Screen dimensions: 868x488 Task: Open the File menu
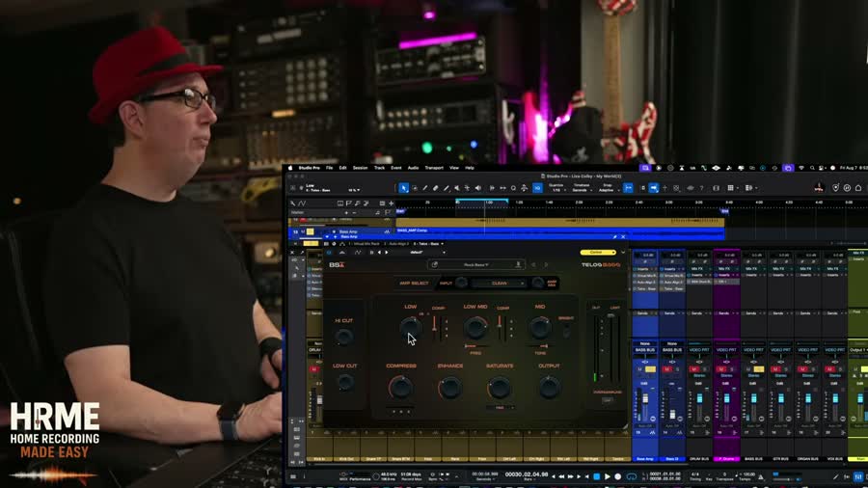click(x=330, y=168)
